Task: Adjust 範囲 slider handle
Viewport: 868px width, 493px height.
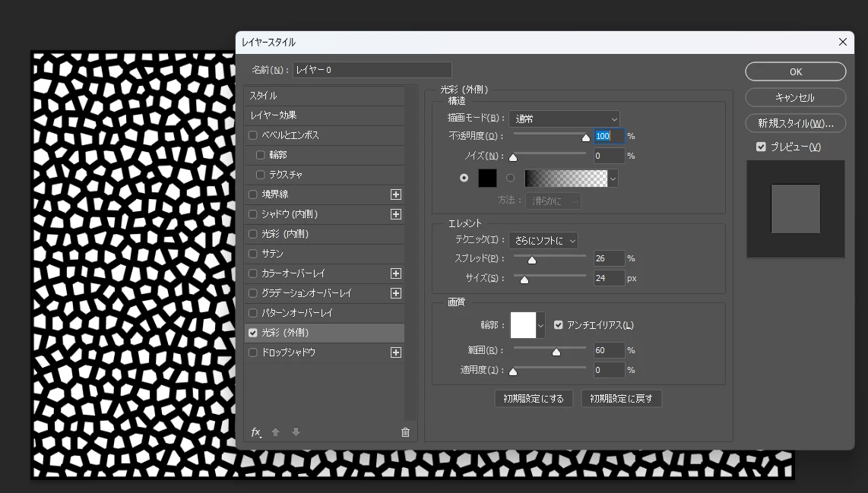Action: click(556, 352)
